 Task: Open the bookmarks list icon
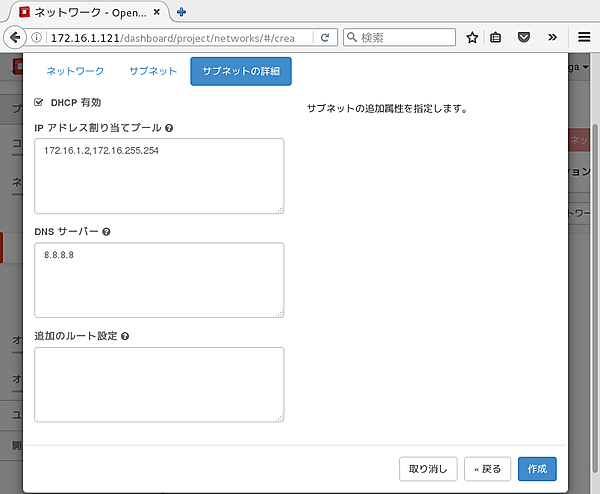496,37
